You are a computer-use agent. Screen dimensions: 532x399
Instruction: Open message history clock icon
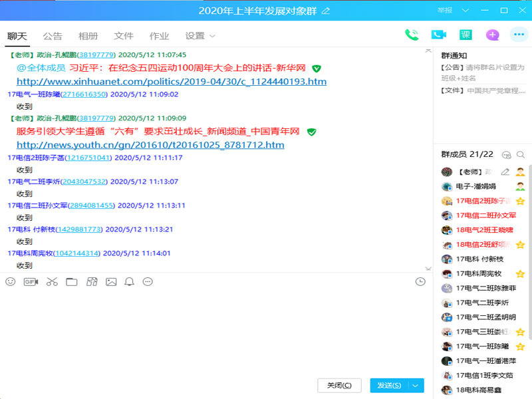click(420, 282)
